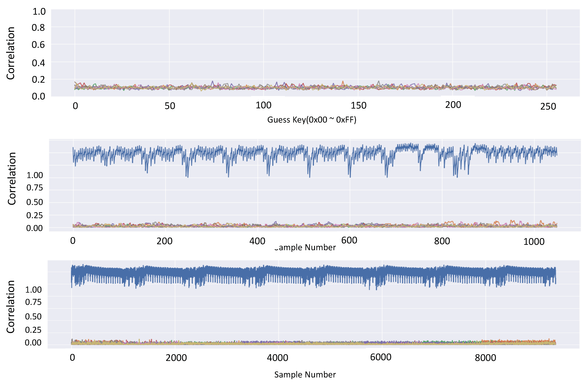
Task: Select the '1000' x-axis tick label
Action: (534, 242)
